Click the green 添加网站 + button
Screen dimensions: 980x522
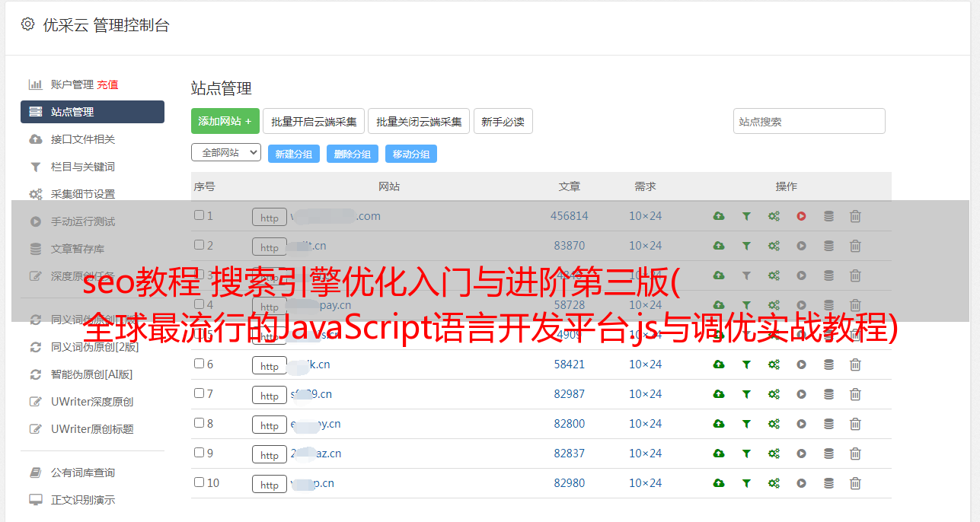pyautogui.click(x=225, y=121)
